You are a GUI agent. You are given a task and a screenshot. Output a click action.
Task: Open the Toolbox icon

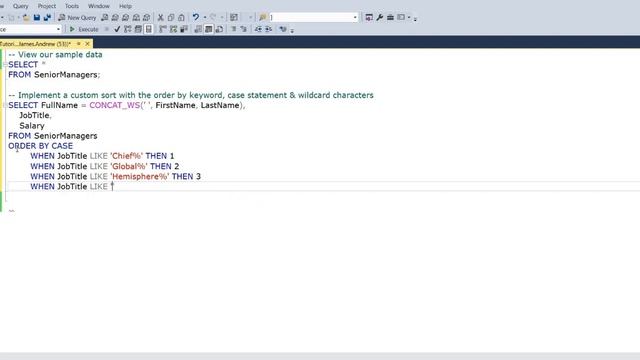[390, 18]
